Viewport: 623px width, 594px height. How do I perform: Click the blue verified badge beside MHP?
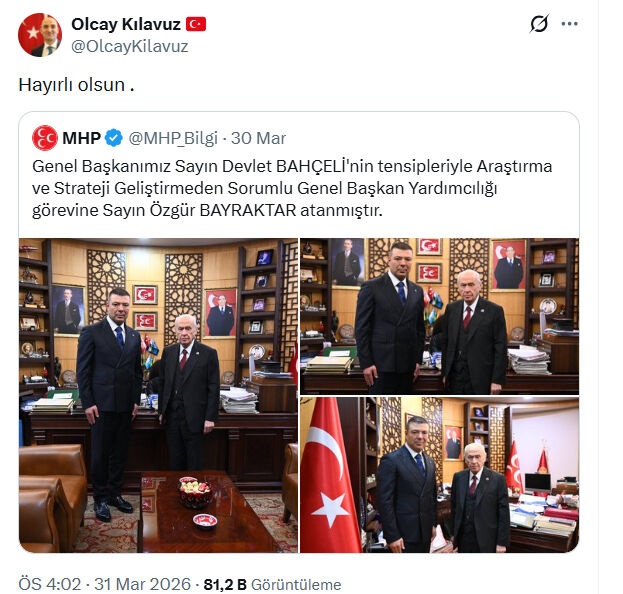(114, 138)
